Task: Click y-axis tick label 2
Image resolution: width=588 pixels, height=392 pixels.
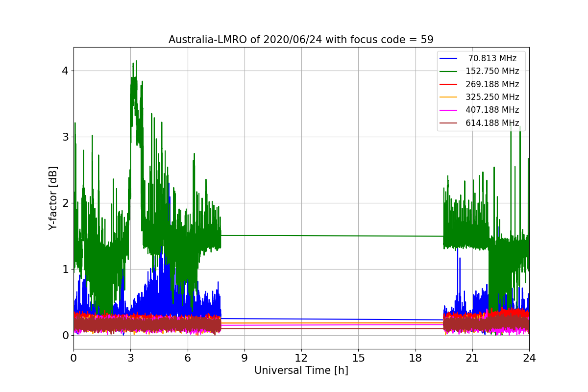Action: point(65,203)
